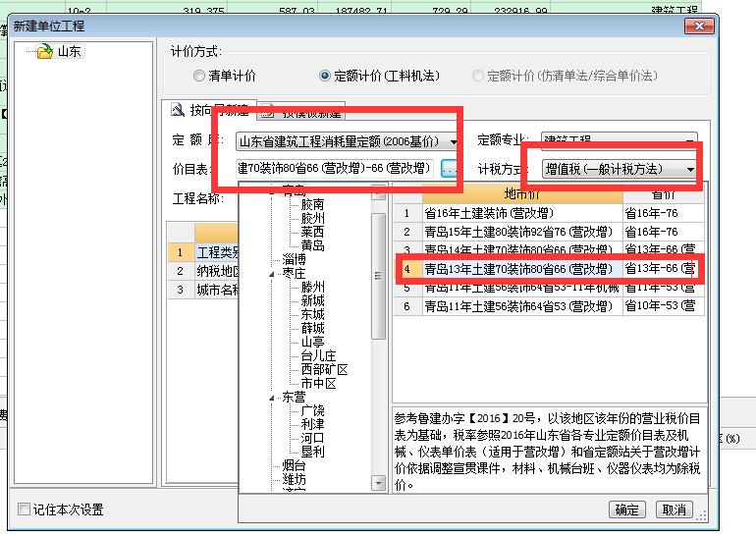Select 清单计价 radio button
Screen dimensions: 756x536
point(198,76)
